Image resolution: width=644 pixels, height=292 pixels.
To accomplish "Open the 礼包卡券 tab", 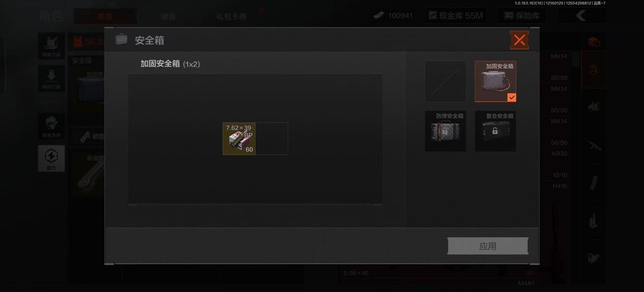I will (231, 16).
